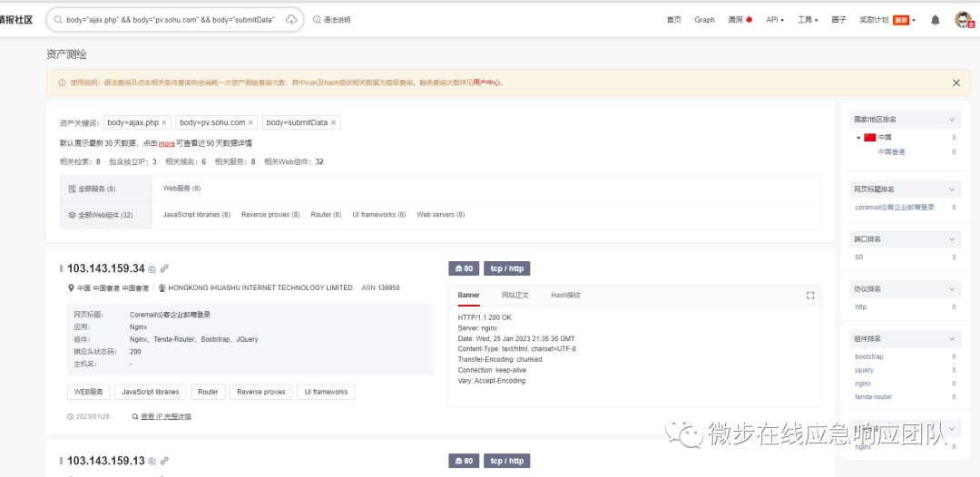980x477 pixels.
Task: Remove the body=ajax.php keyword tag
Action: pyautogui.click(x=163, y=122)
